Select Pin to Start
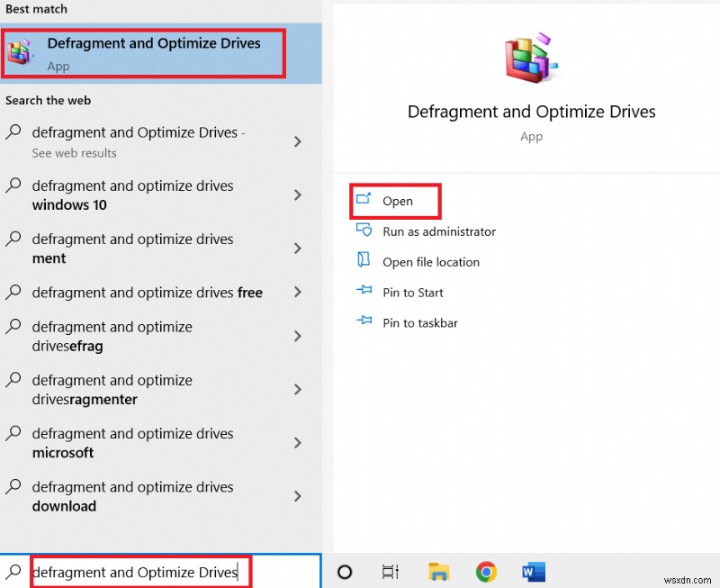Image resolution: width=720 pixels, height=588 pixels. [x=413, y=293]
